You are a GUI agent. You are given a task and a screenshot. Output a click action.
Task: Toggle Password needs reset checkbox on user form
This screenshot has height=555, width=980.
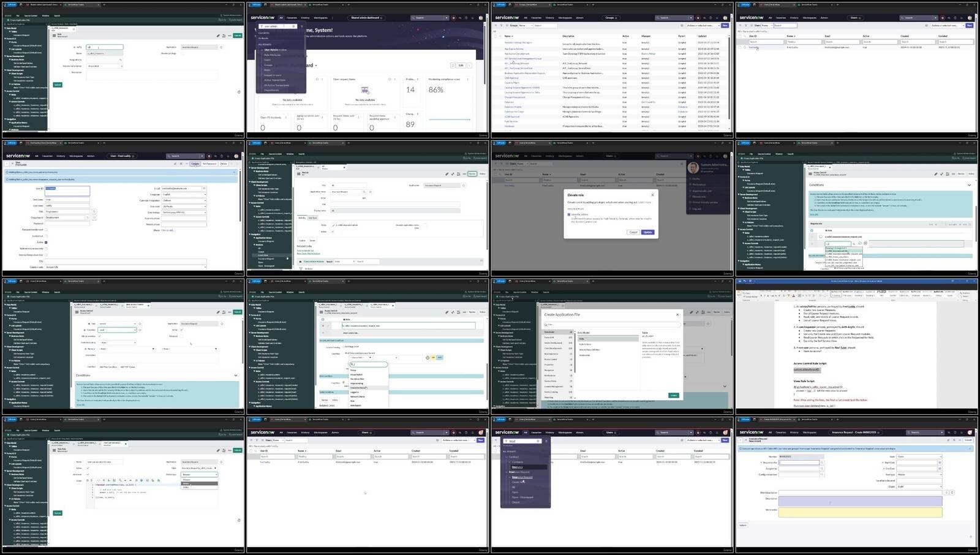click(46, 230)
